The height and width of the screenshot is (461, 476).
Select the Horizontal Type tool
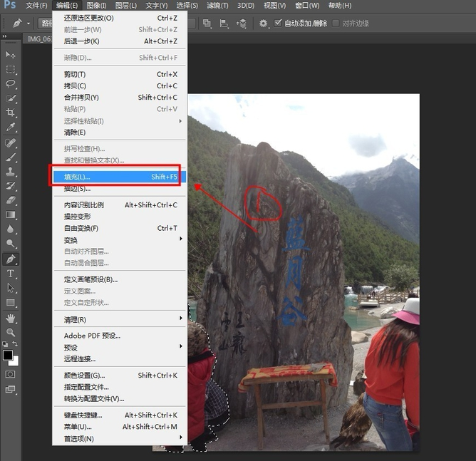pos(11,274)
